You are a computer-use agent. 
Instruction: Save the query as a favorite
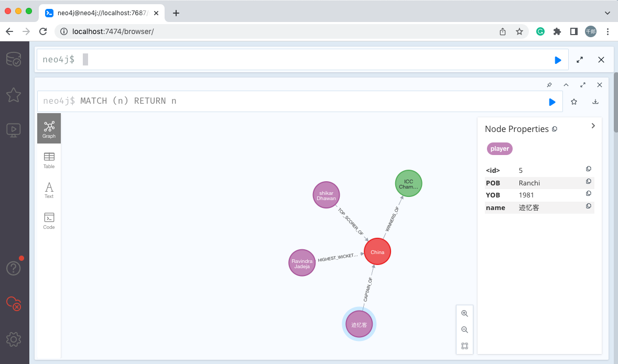[x=574, y=102]
